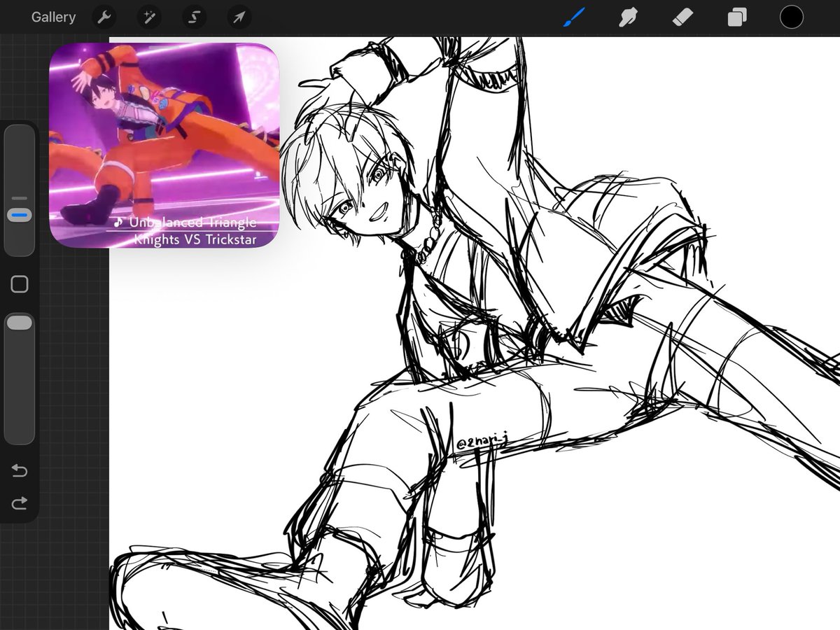
Task: Activate the Selection tool
Action: point(194,17)
